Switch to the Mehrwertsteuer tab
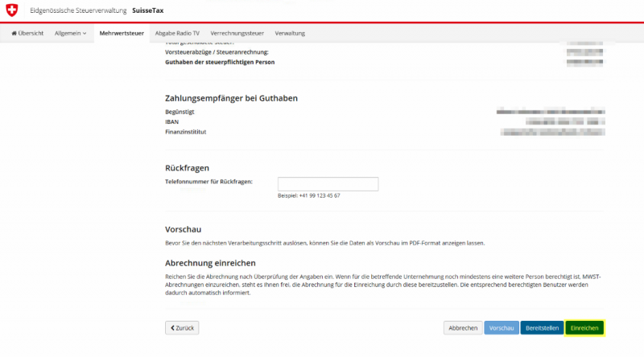The height and width of the screenshot is (357, 644). pos(122,33)
